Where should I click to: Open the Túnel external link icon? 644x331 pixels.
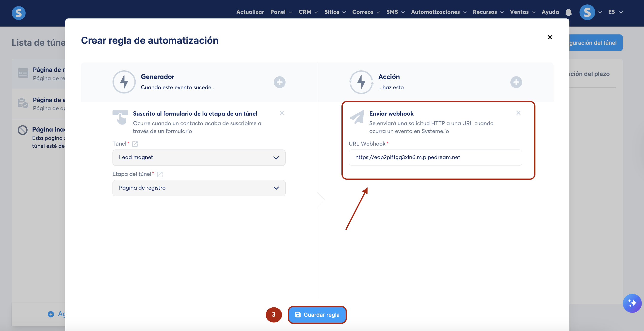pos(135,144)
